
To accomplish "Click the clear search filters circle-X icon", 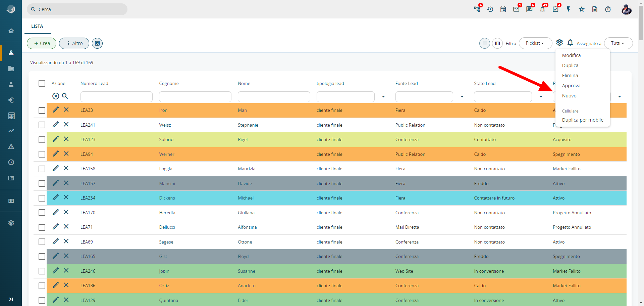I will tap(56, 96).
